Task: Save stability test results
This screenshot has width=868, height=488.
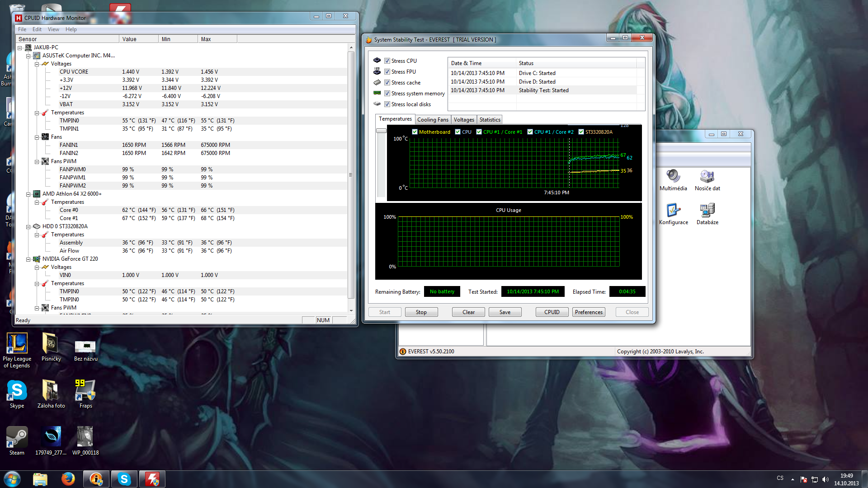Action: tap(505, 312)
